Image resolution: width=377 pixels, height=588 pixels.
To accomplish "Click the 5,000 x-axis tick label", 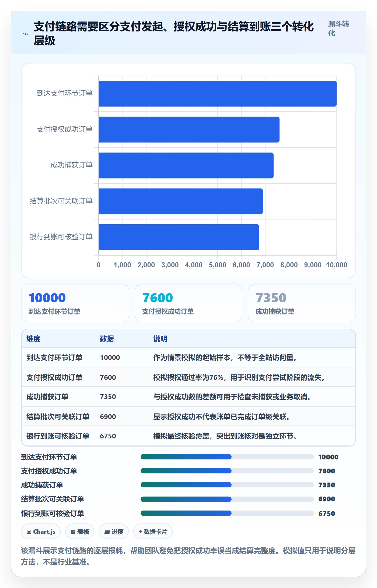I will coord(218,265).
